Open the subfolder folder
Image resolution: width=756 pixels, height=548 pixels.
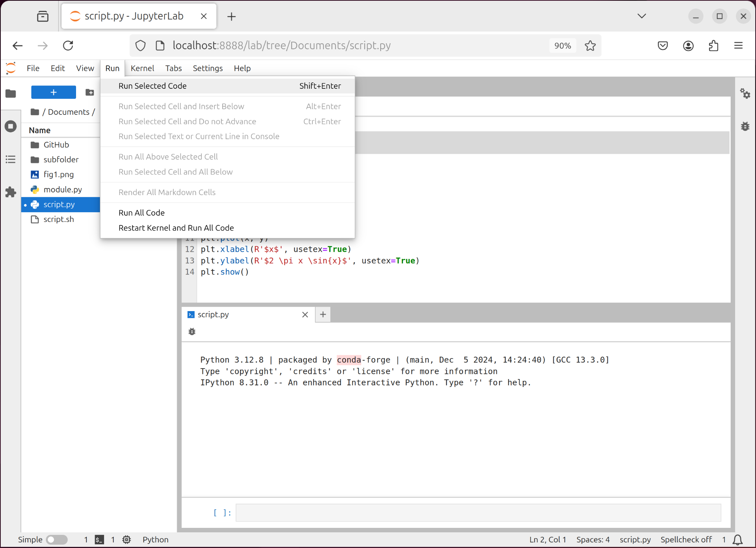(61, 160)
